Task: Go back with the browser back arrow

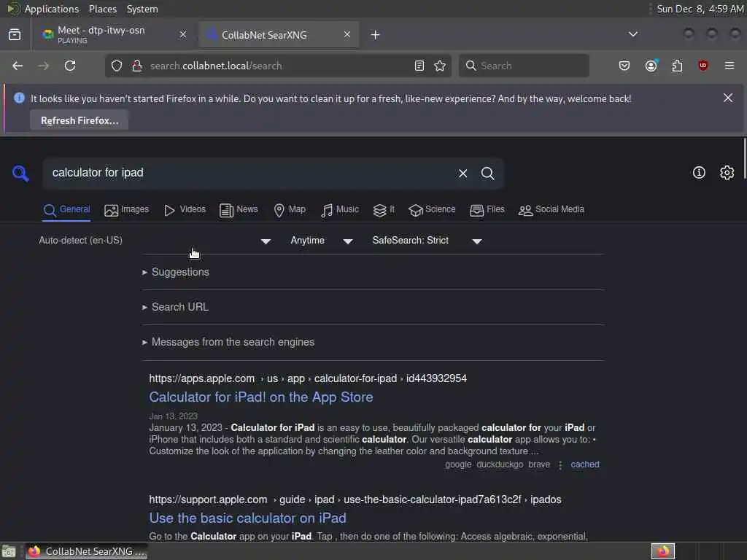Action: pos(18,66)
